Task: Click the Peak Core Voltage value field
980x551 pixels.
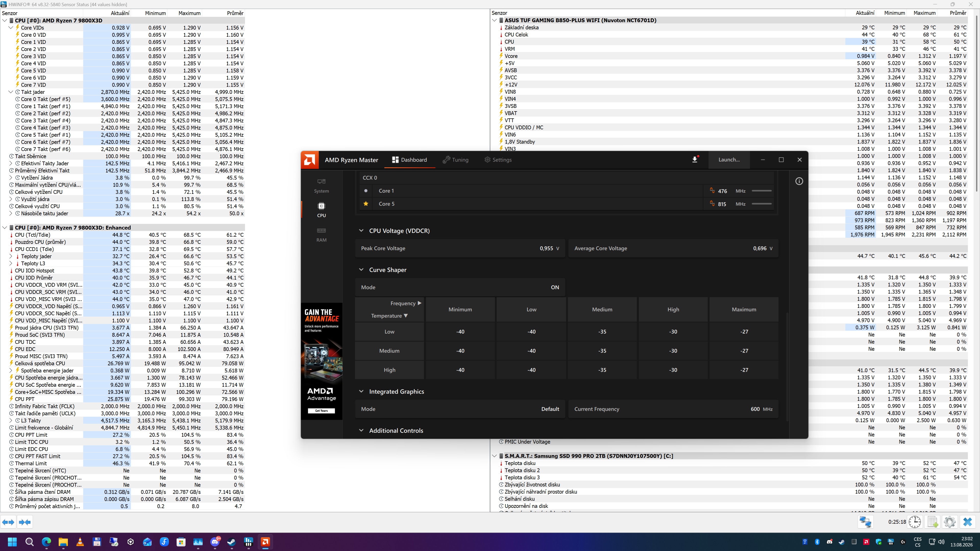Action: pyautogui.click(x=460, y=248)
